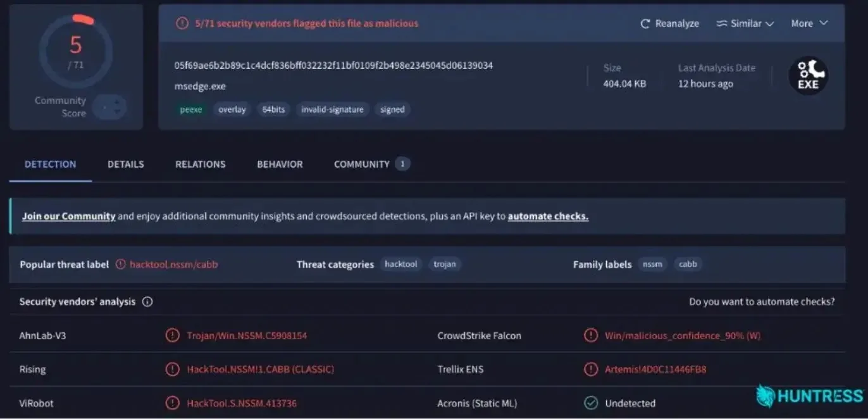Click the signed tag
This screenshot has height=419, width=868.
(x=392, y=109)
